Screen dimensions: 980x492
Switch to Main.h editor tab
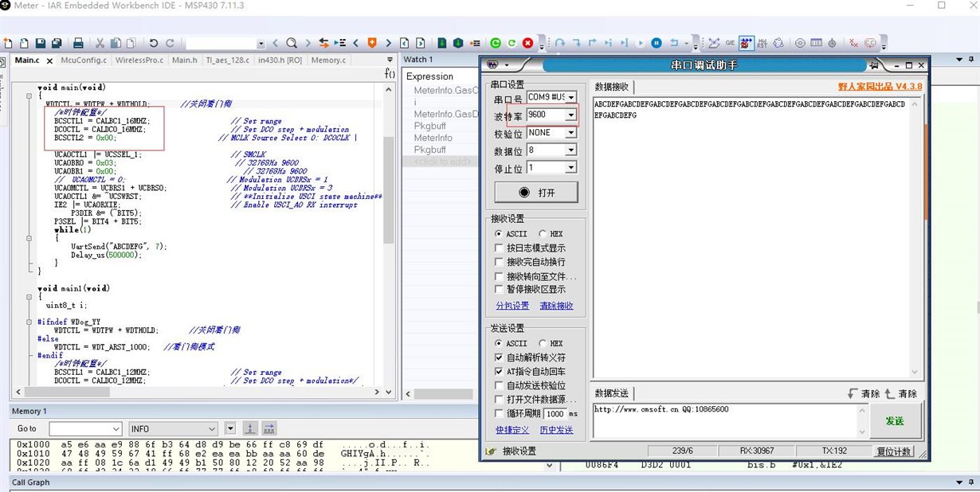click(x=185, y=60)
